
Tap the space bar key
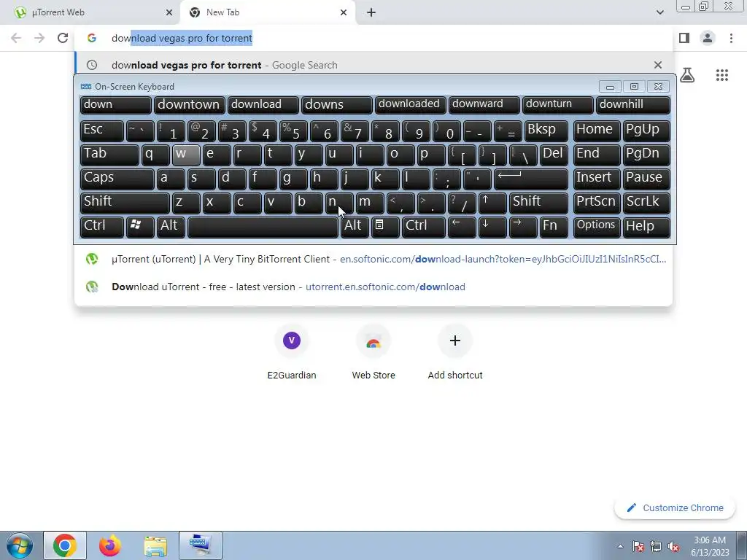[263, 227]
